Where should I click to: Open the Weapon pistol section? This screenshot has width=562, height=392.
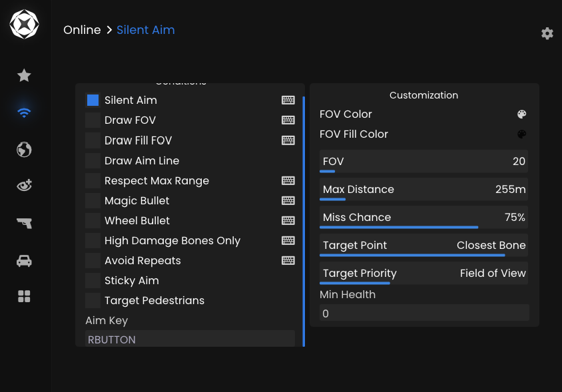pyautogui.click(x=24, y=223)
